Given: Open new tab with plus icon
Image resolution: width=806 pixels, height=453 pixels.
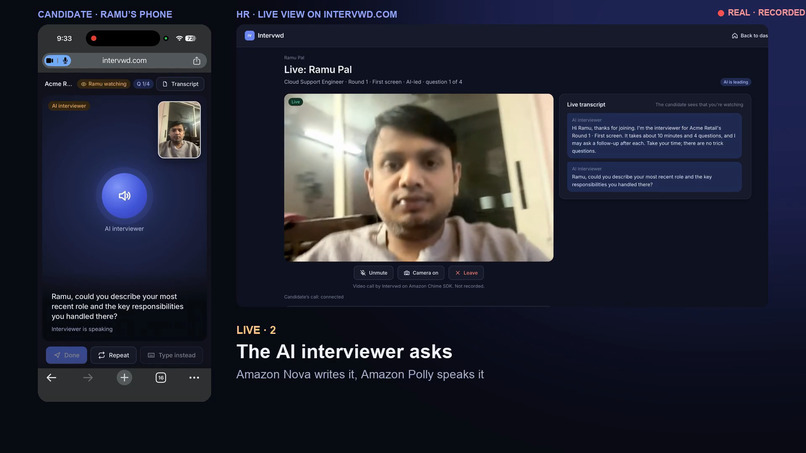Looking at the screenshot, I should (124, 378).
